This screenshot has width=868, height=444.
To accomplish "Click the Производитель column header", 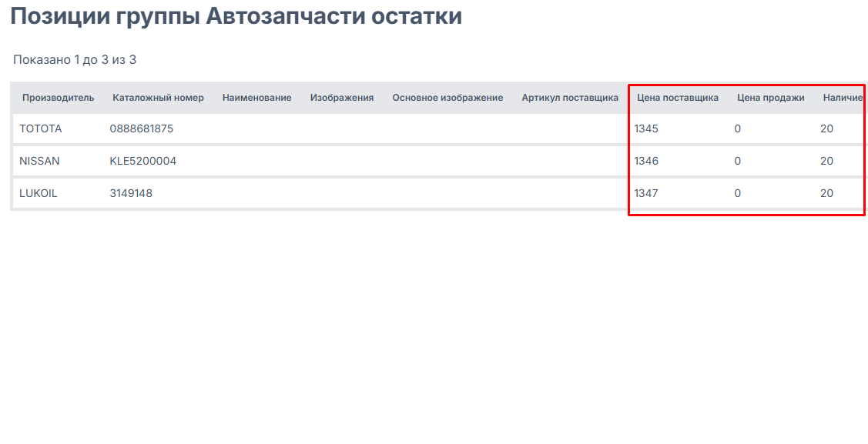I will 58,98.
